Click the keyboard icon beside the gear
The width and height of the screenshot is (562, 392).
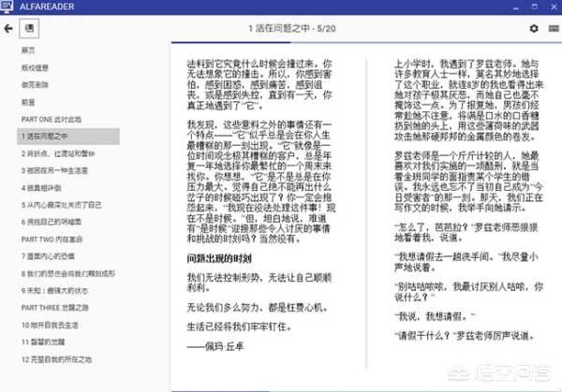point(554,28)
